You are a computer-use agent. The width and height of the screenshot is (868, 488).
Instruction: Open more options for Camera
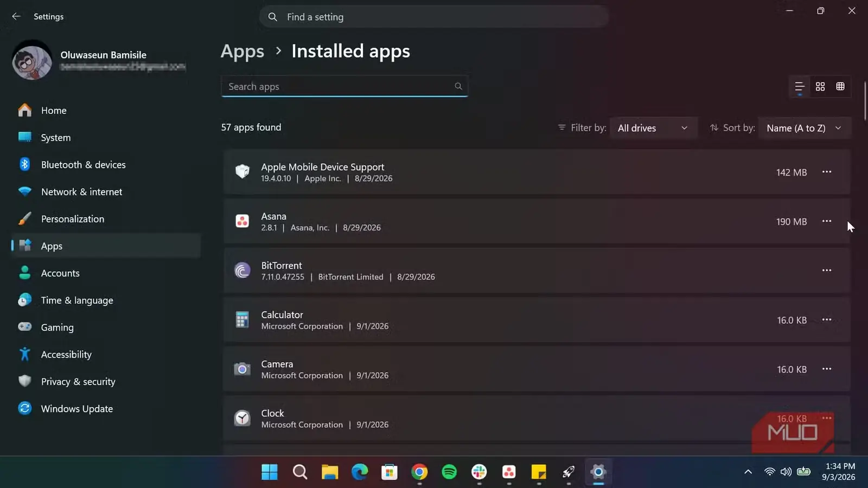[827, 369]
